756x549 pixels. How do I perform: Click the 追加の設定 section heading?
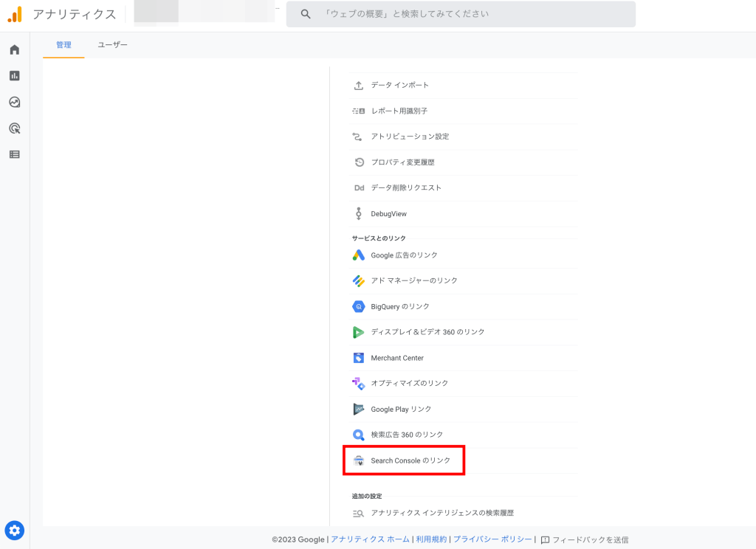pos(367,496)
